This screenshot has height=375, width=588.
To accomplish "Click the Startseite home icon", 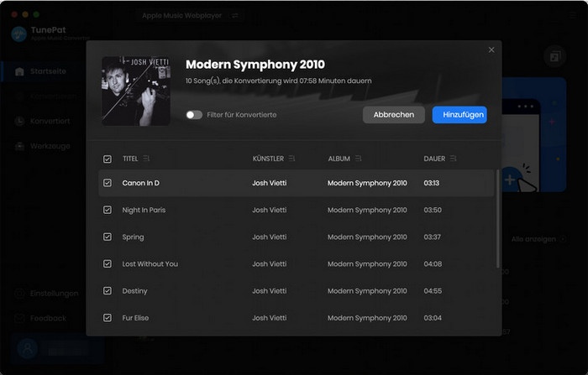I will [x=19, y=71].
